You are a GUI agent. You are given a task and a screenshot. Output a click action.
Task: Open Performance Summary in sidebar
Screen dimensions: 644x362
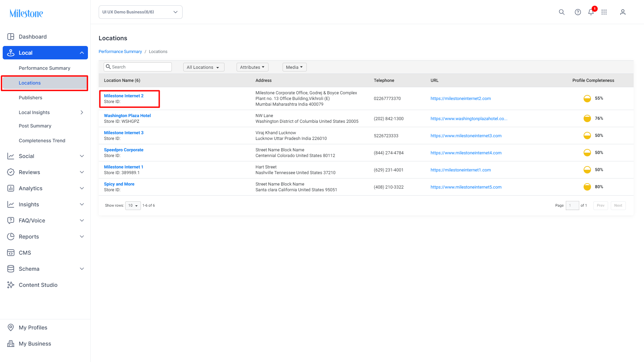pyautogui.click(x=44, y=68)
